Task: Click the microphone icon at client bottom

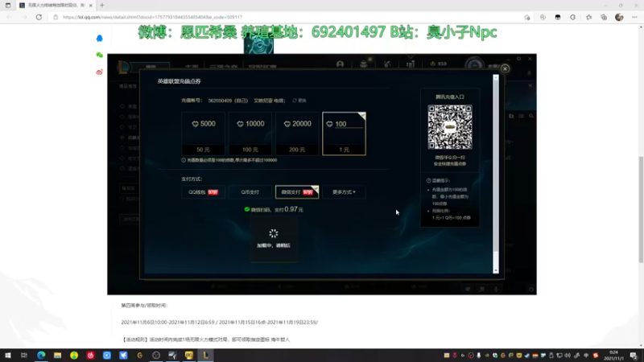Action: pos(496,290)
